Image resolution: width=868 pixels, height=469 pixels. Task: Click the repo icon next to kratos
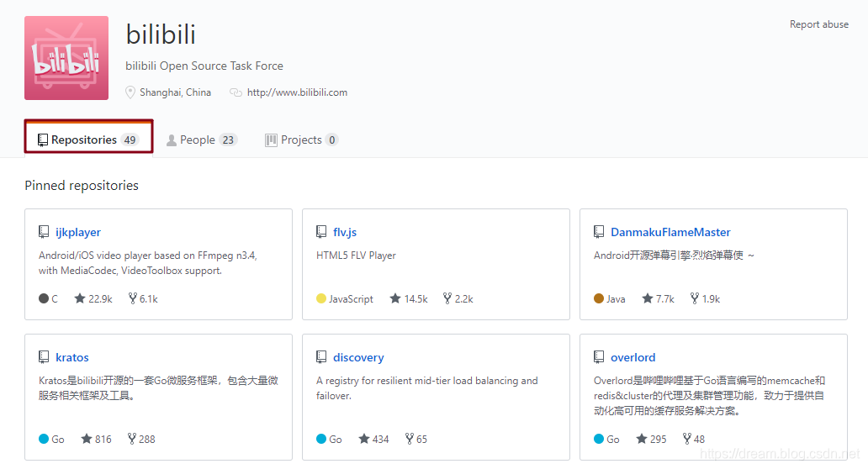(x=44, y=357)
